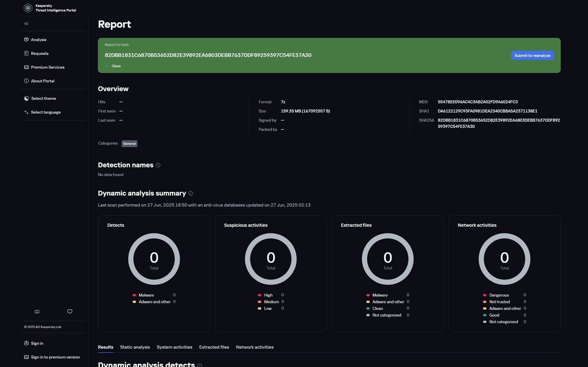Click the Sign in link
The image size is (588, 367).
coord(37,343)
